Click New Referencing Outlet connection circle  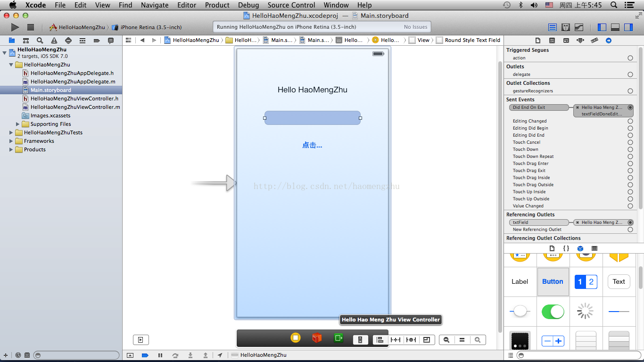click(630, 230)
